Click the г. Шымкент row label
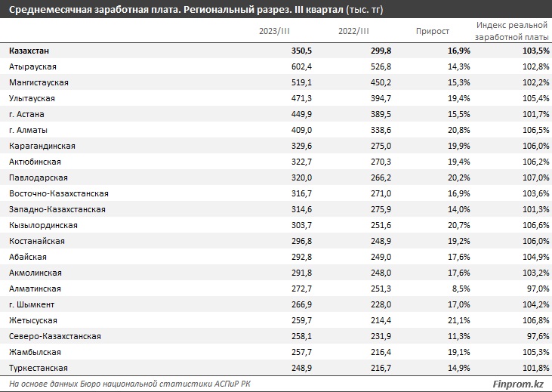 tap(32, 304)
